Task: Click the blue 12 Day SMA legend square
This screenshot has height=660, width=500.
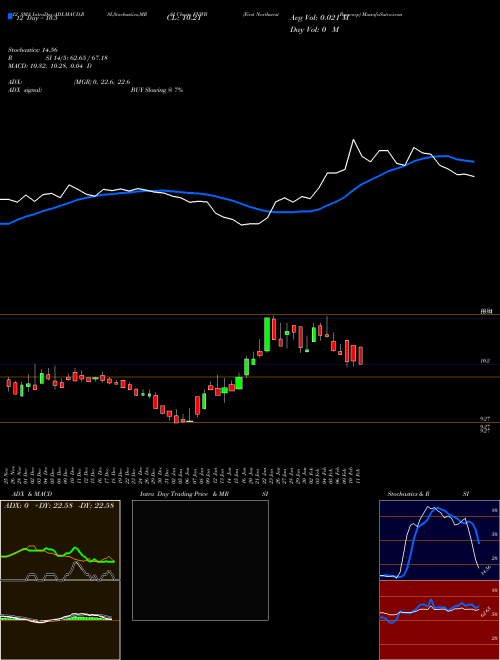Action: coord(11,16)
